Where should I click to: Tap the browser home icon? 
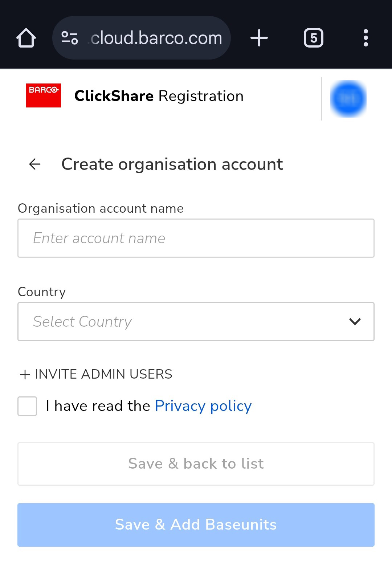tap(26, 38)
